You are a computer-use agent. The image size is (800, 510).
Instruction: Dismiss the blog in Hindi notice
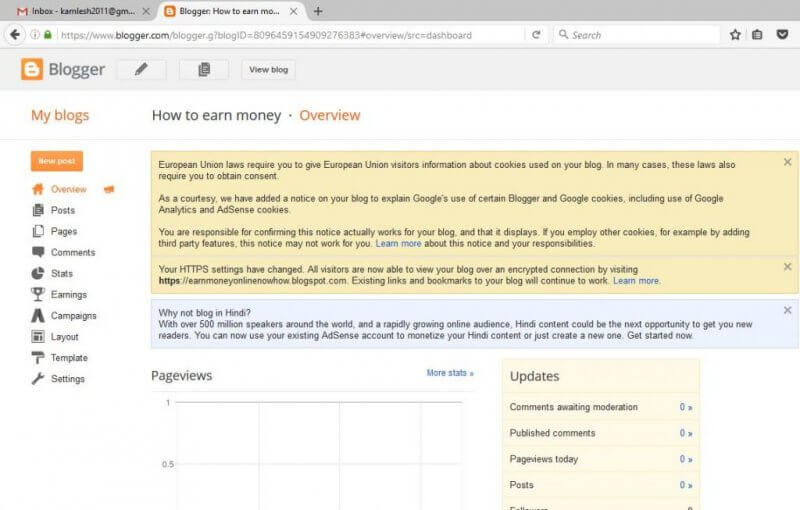(787, 310)
